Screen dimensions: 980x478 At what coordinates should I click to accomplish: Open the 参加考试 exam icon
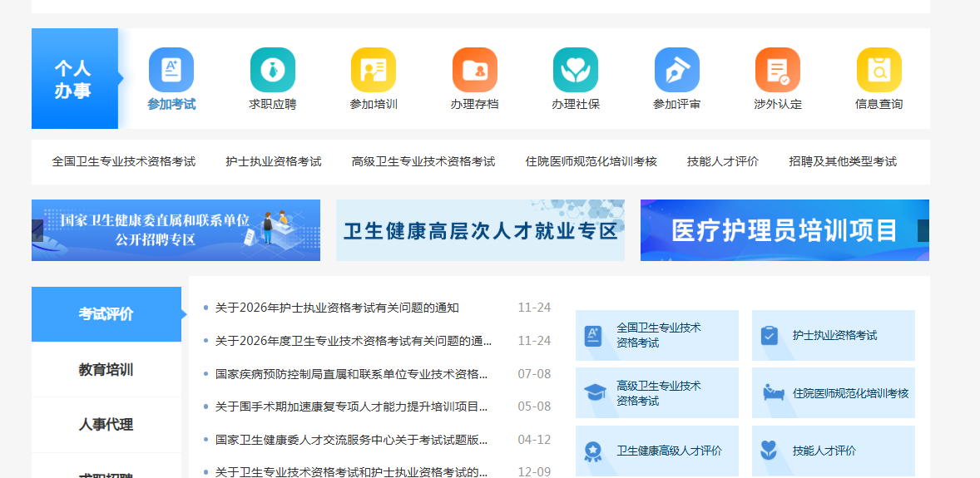[171, 70]
